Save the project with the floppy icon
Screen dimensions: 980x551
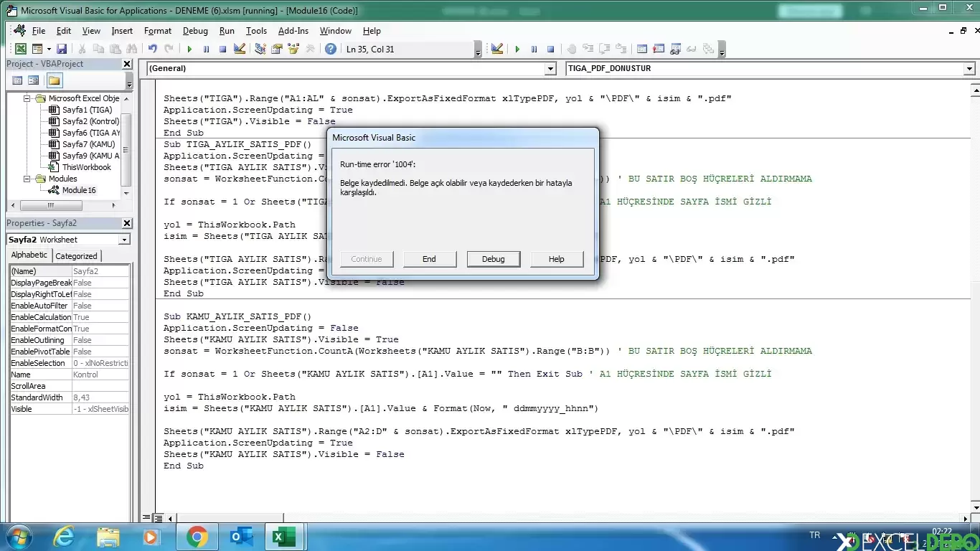pos(62,49)
